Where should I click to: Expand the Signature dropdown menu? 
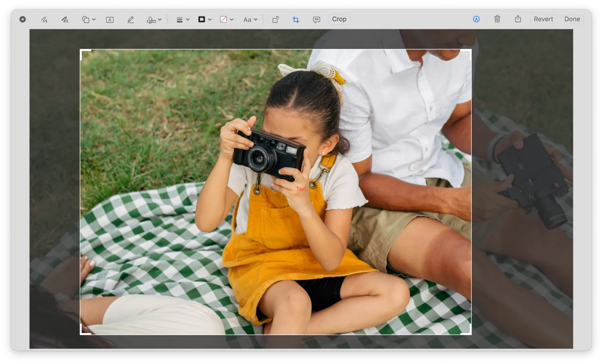pyautogui.click(x=154, y=20)
